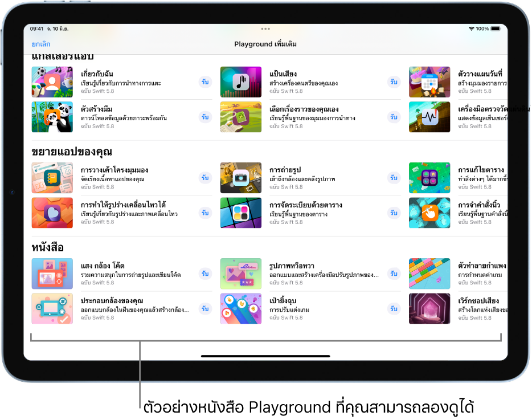Open the รูปภาพหวือหวา book icon
This screenshot has width=532, height=420.
(x=241, y=274)
